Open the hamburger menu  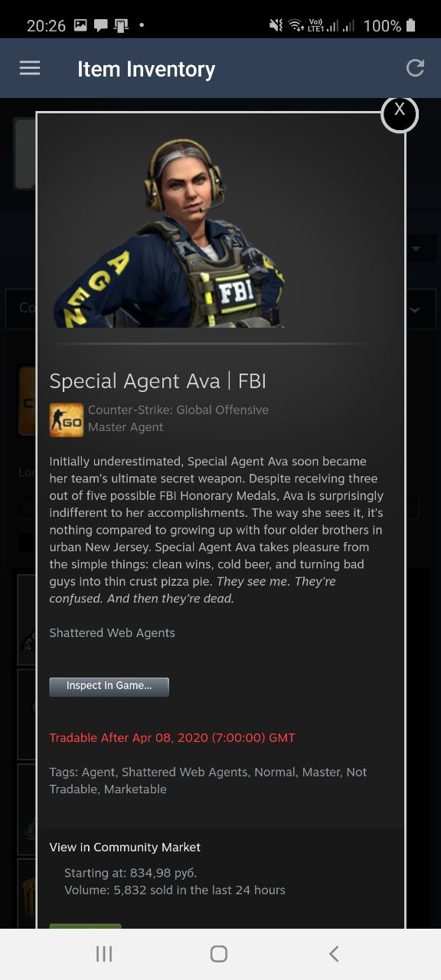point(30,68)
